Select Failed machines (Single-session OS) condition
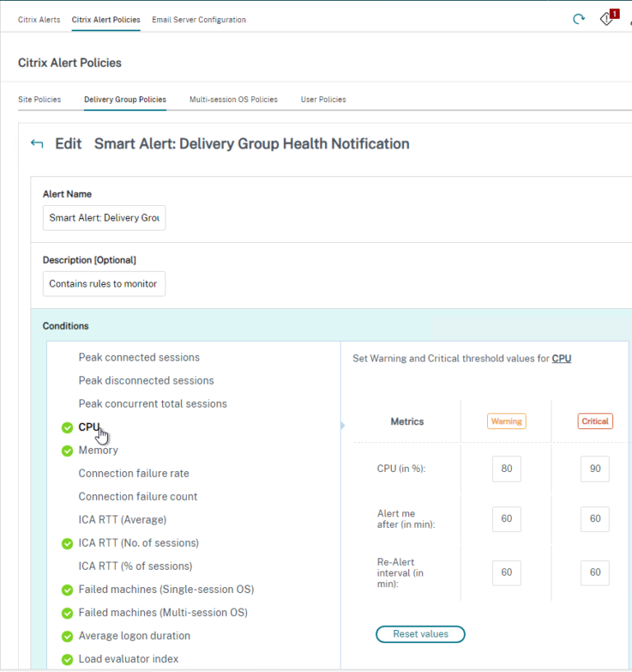The height and width of the screenshot is (672, 632). (165, 590)
